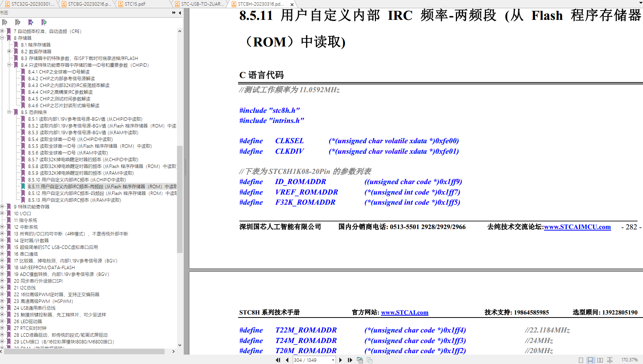Viewport: 643px width, 364px height.
Task: Expand the 9 特殊功能寄存器 node
Action: (x=2, y=207)
